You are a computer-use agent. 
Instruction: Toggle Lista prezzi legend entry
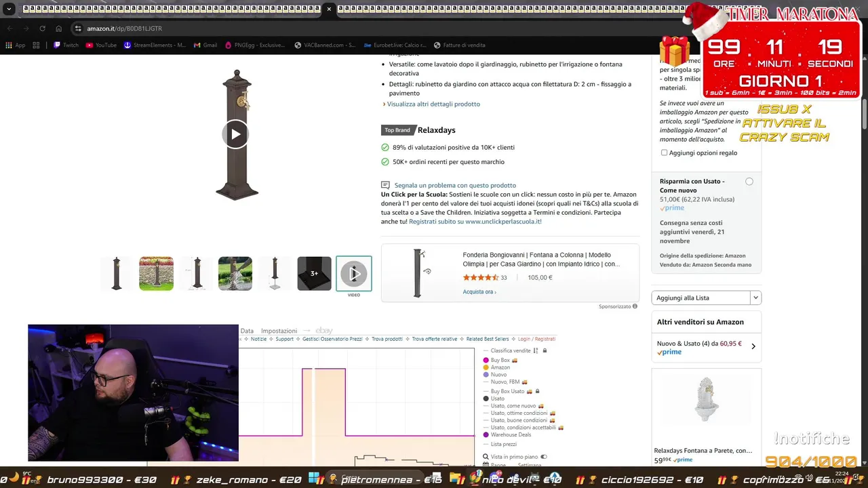pyautogui.click(x=500, y=445)
